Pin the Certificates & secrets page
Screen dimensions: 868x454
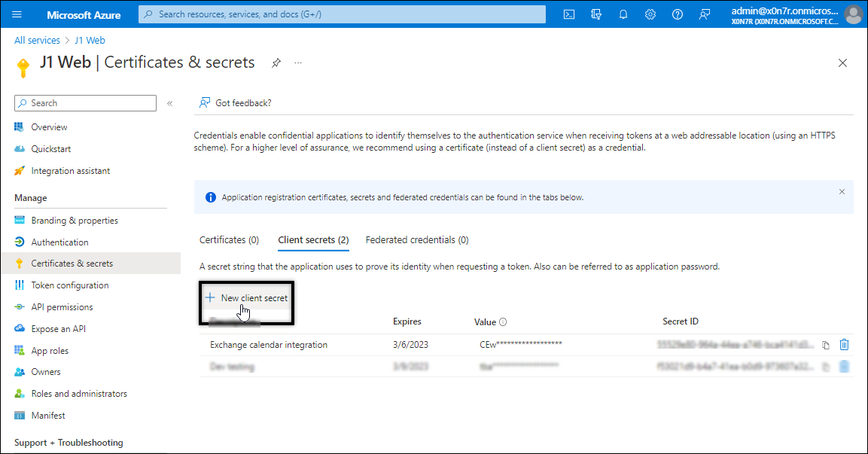point(276,63)
